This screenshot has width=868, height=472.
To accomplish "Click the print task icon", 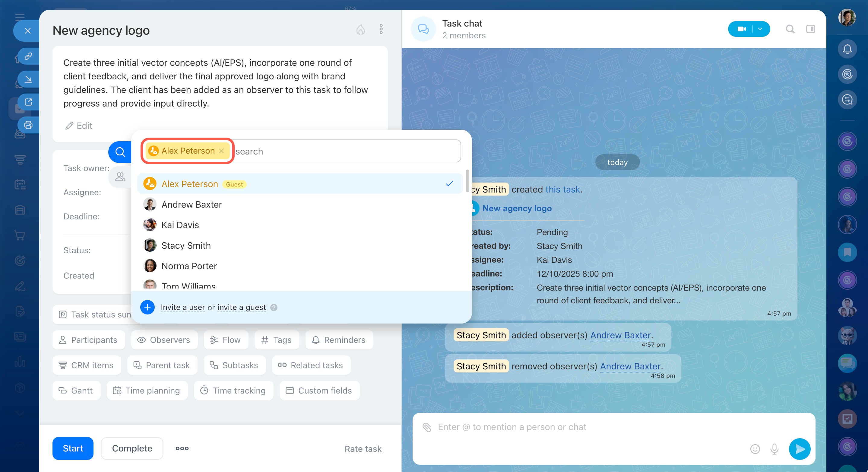I will click(x=28, y=125).
